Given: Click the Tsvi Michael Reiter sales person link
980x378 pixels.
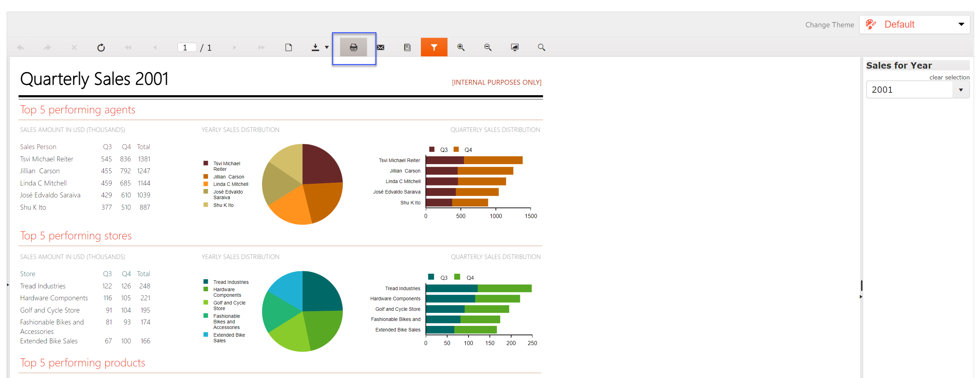Looking at the screenshot, I should (x=47, y=159).
